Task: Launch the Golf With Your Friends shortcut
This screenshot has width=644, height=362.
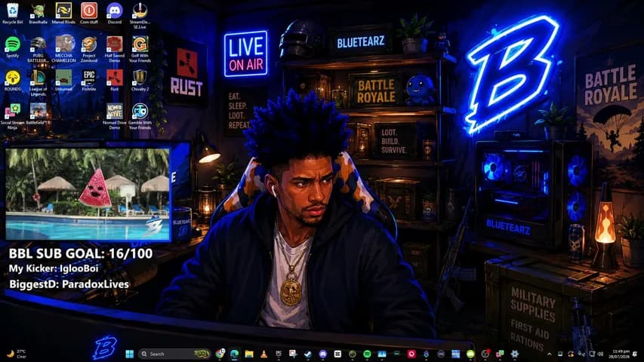Action: [140, 49]
